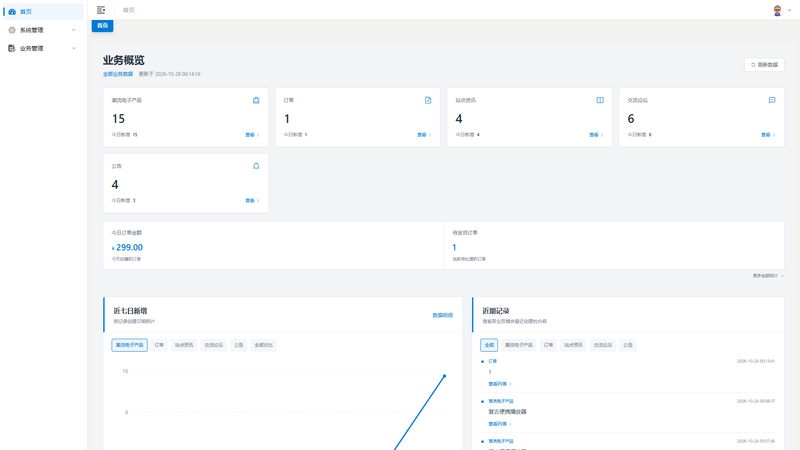The image size is (800, 450).
Task: Click the chat icon on 交流论坛 card
Action: (772, 101)
